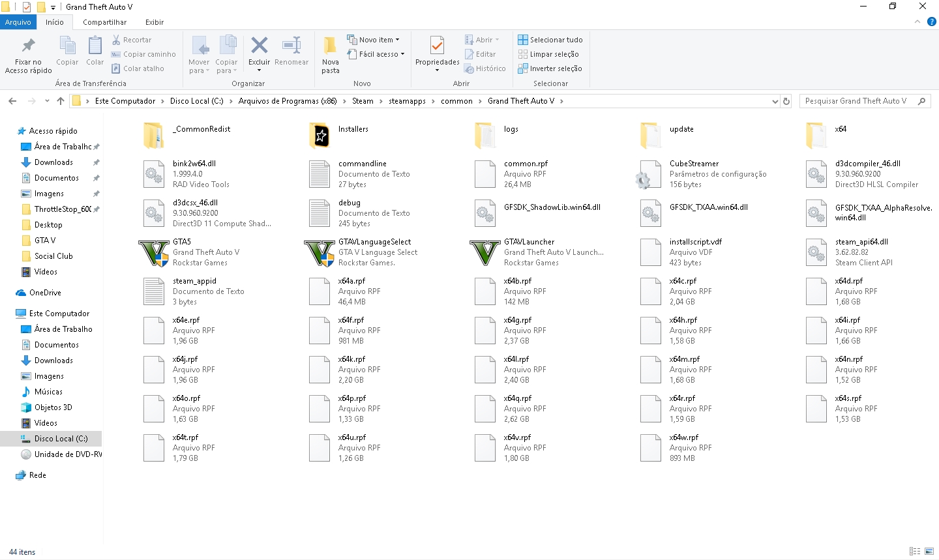Select the GTAVLanguageSelect application icon

[320, 253]
